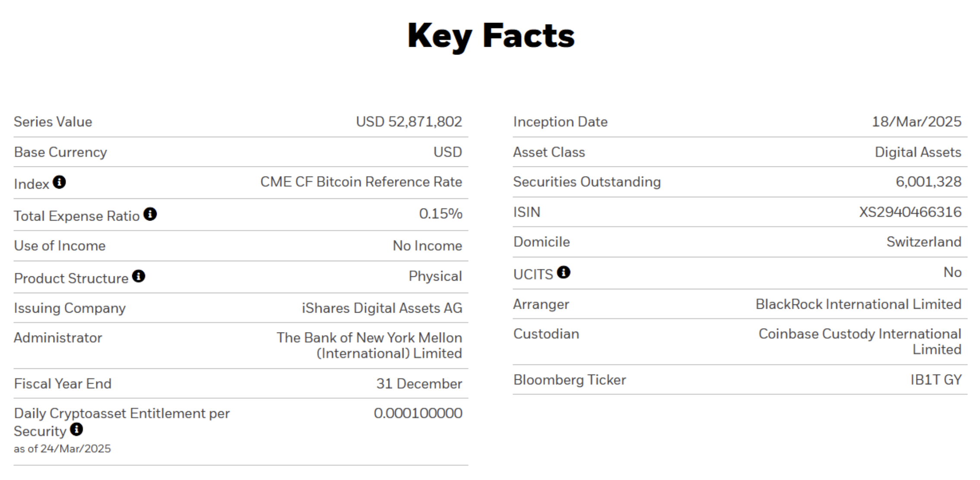Click the Domicile value Switzerland

click(x=923, y=242)
